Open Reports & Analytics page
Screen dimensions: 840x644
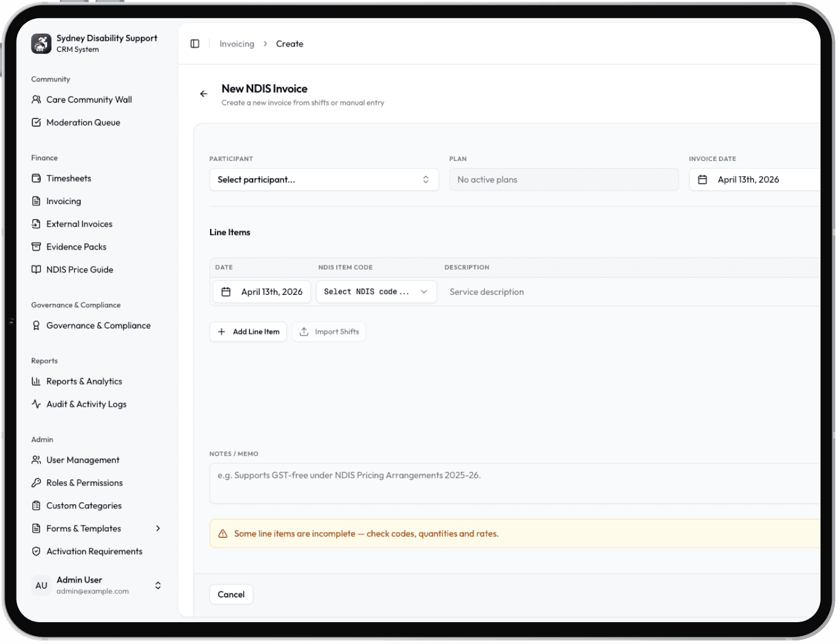[x=84, y=382]
